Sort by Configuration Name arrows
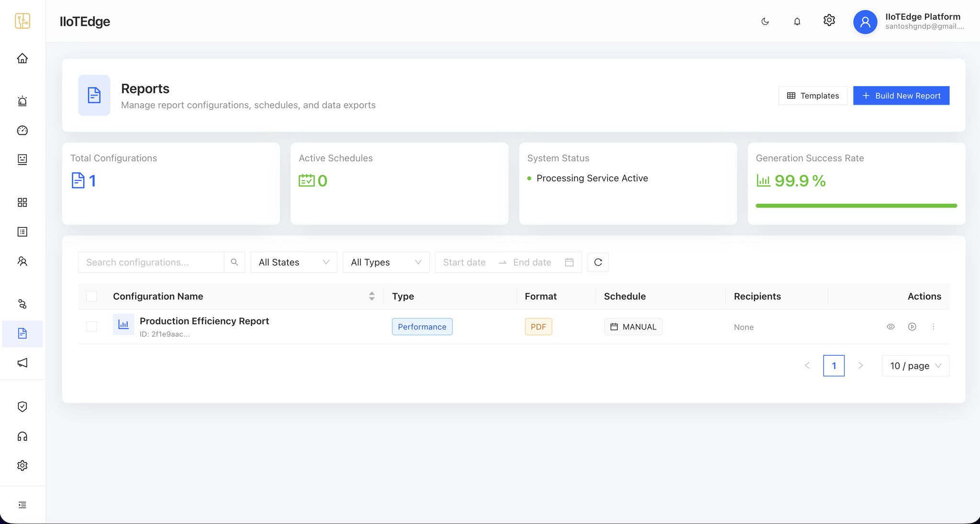The image size is (980, 524). click(x=372, y=296)
